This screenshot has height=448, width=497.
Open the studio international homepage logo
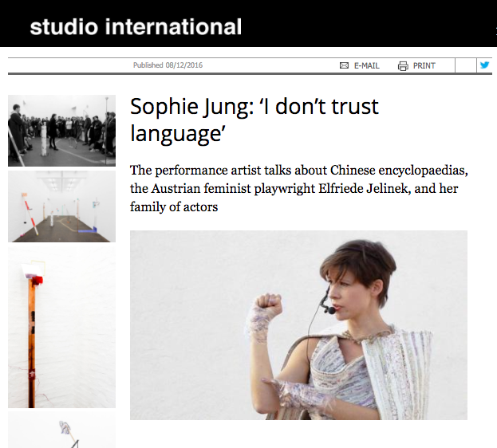[x=136, y=26]
